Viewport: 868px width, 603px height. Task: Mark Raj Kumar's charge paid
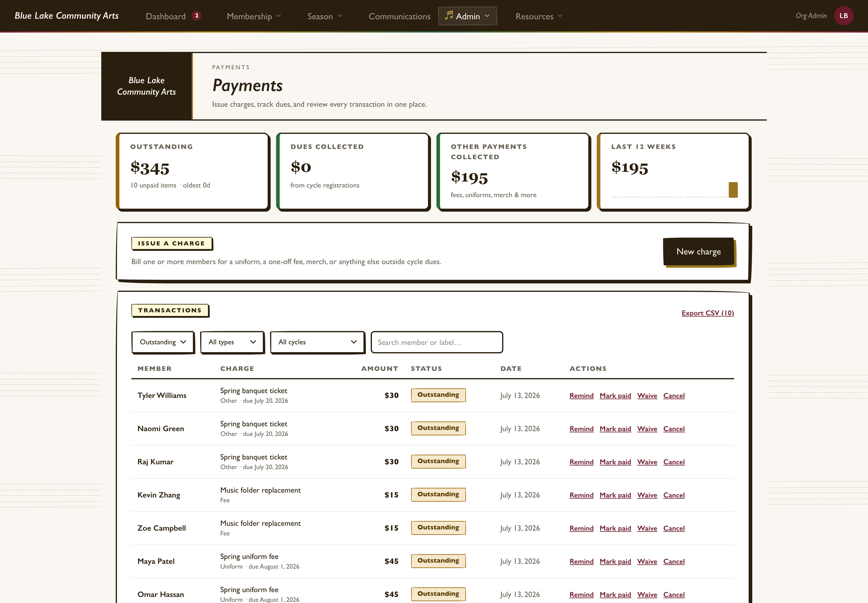point(615,462)
